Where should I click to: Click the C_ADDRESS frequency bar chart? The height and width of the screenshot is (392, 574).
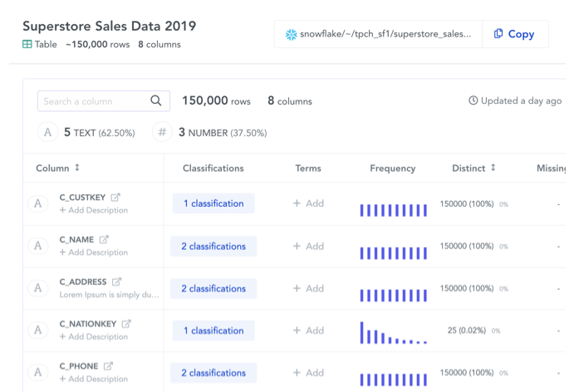click(394, 296)
